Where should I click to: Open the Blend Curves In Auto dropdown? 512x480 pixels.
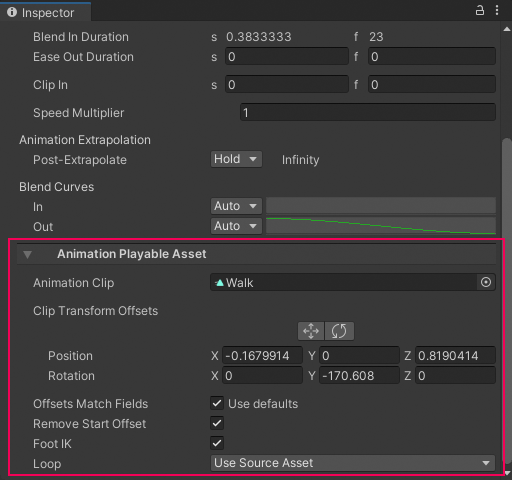click(x=236, y=206)
